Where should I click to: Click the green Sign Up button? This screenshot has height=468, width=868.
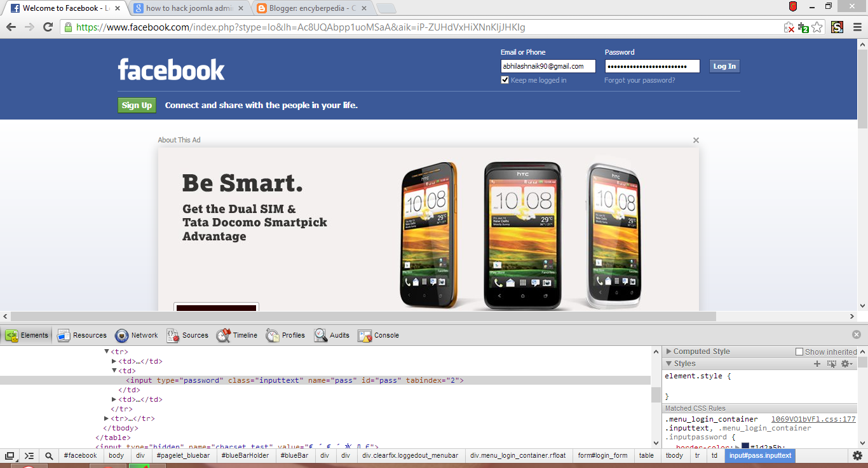[x=137, y=106]
